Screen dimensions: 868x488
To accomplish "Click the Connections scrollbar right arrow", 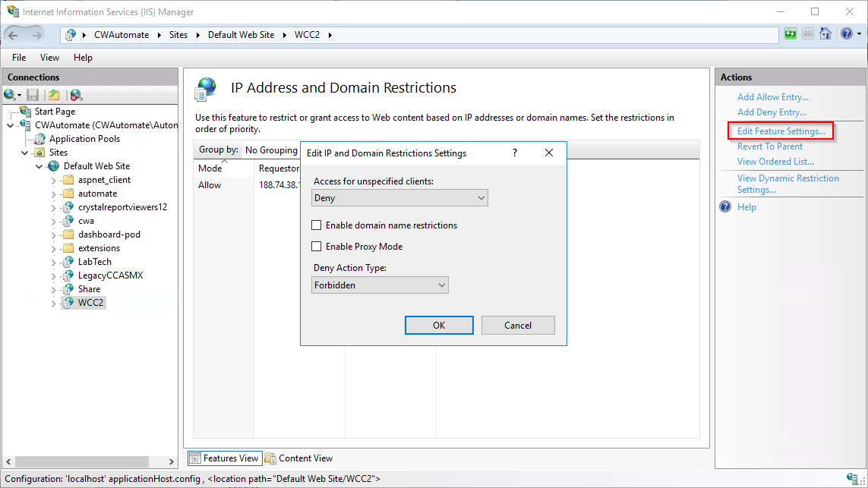I will tap(171, 461).
